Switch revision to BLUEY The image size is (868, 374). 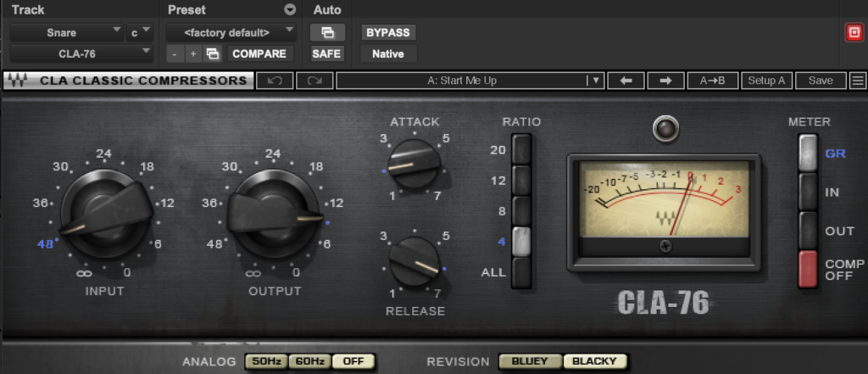(x=531, y=362)
